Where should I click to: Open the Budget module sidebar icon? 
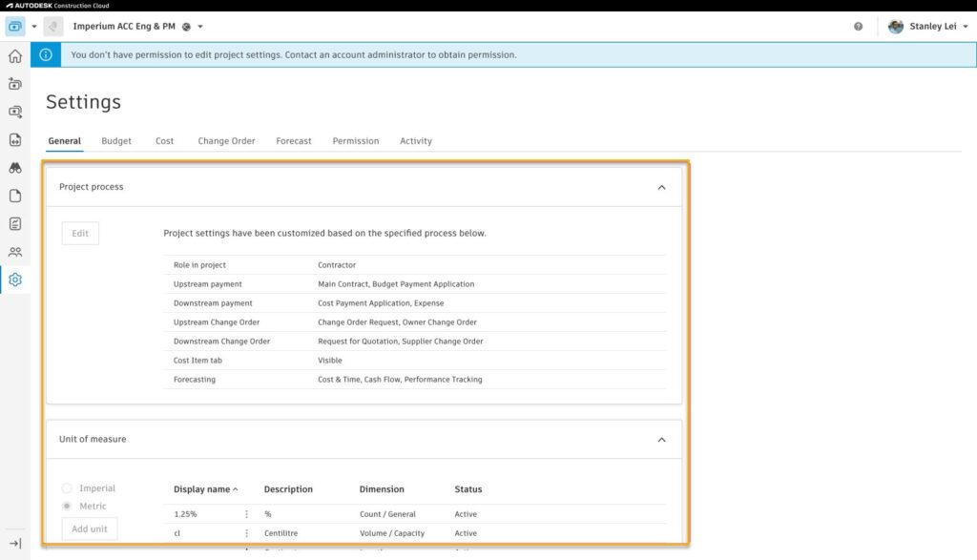point(15,83)
